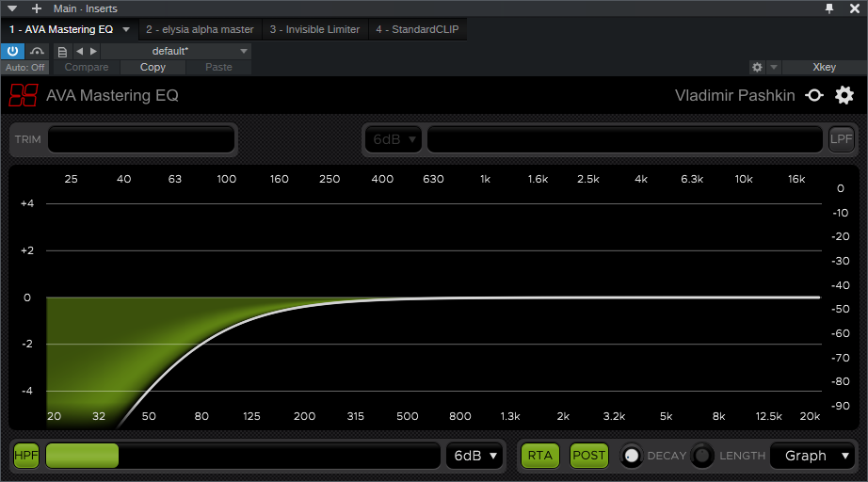Viewport: 868px width, 482px height.
Task: Go to next preset arrow
Action: click(x=93, y=52)
